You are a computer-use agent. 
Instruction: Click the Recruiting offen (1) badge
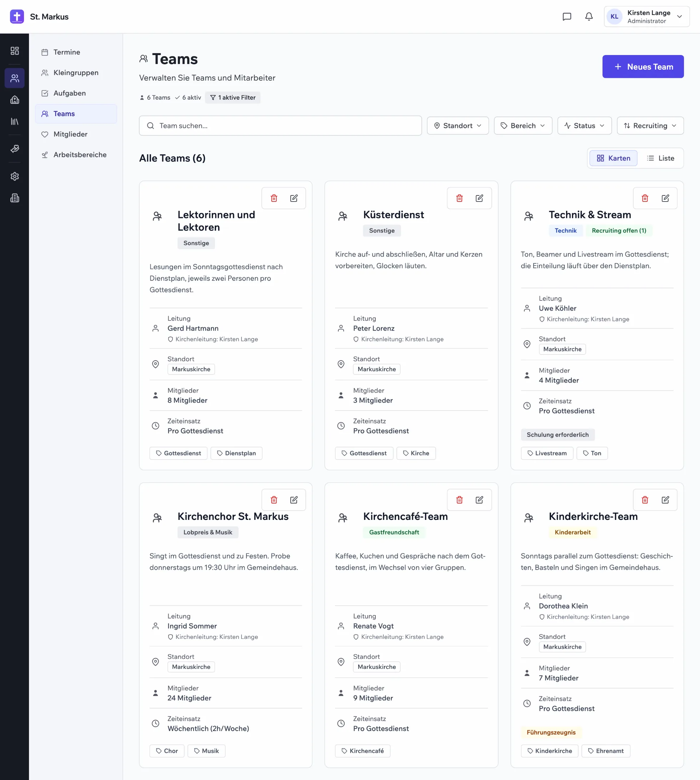pos(619,230)
